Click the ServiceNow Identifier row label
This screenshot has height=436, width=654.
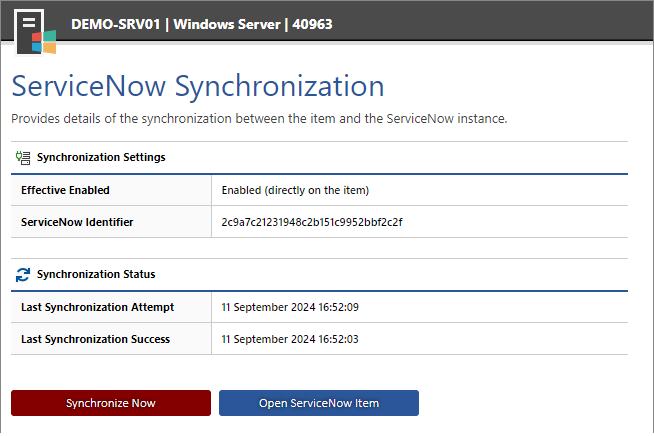pyautogui.click(x=77, y=222)
